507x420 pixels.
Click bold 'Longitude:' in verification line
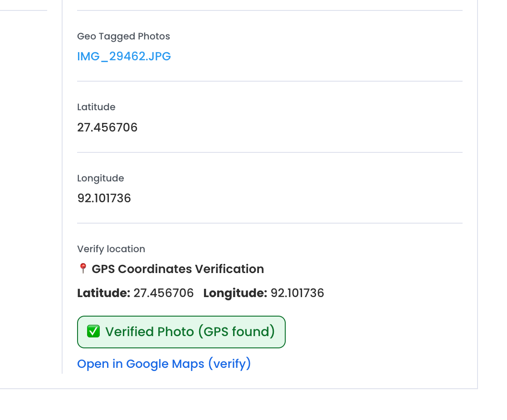235,293
